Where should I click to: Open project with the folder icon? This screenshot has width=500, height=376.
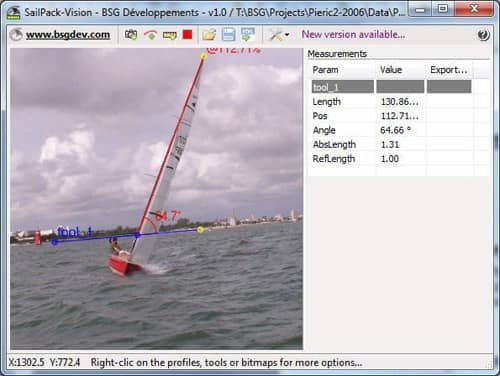[x=209, y=35]
